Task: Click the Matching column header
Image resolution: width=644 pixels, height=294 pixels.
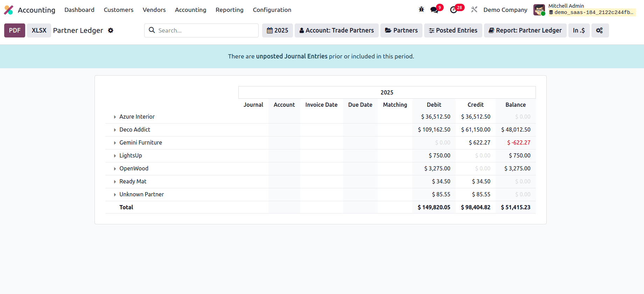Action: 395,105
